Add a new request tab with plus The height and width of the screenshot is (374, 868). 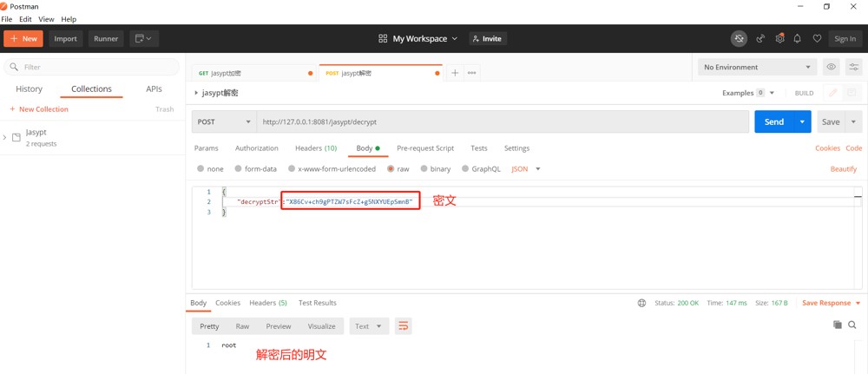tap(455, 73)
